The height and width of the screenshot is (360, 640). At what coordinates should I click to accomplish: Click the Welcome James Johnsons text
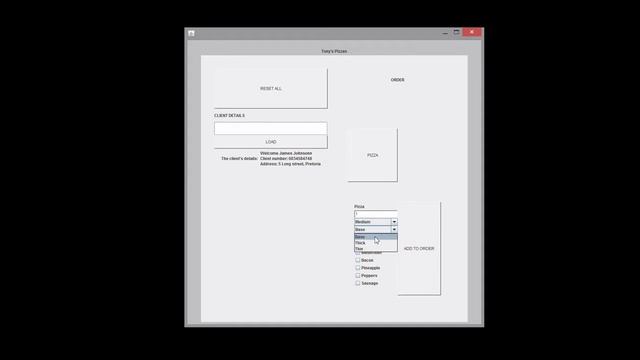click(286, 153)
